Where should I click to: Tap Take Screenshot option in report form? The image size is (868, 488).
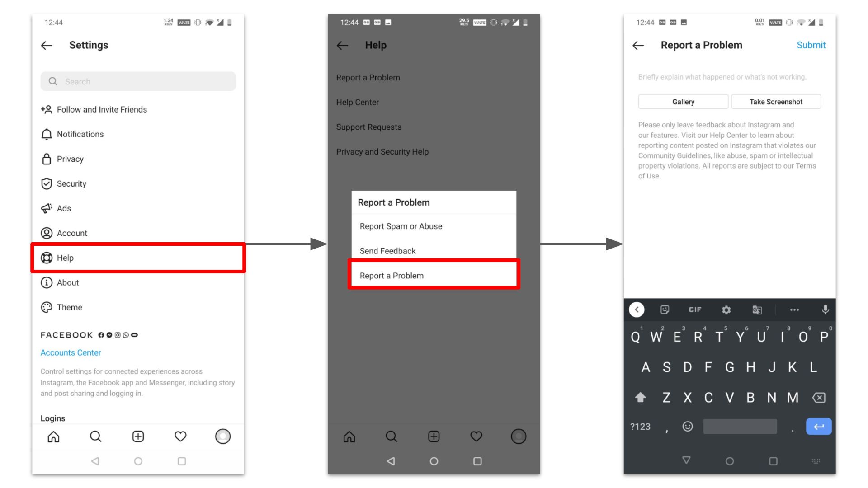coord(776,101)
